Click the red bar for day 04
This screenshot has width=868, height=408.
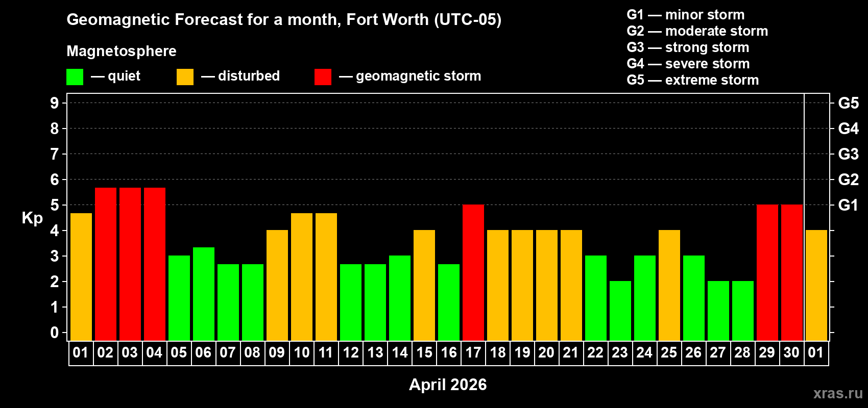[x=155, y=264]
